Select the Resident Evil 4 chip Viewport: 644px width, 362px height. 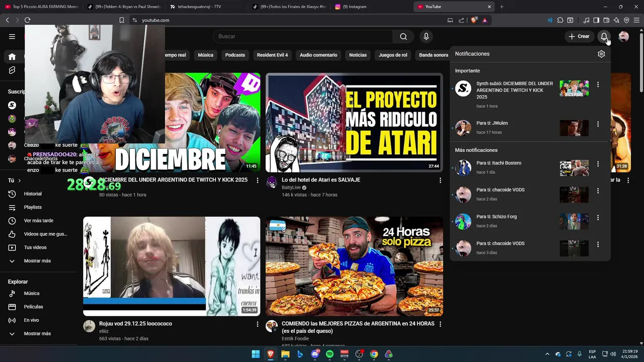(272, 55)
